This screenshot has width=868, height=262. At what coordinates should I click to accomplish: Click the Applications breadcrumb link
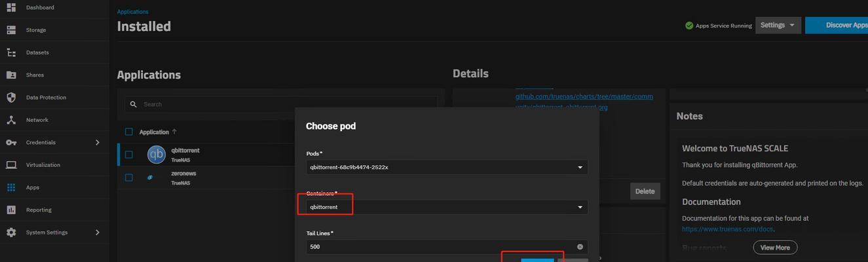click(132, 12)
